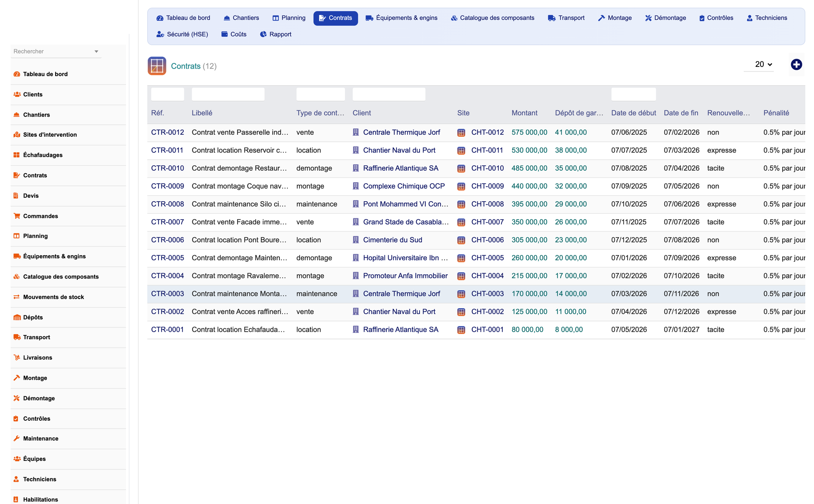Image resolution: width=814 pixels, height=504 pixels.
Task: Click the Échafaudages sidebar grid icon
Action: pyautogui.click(x=17, y=155)
